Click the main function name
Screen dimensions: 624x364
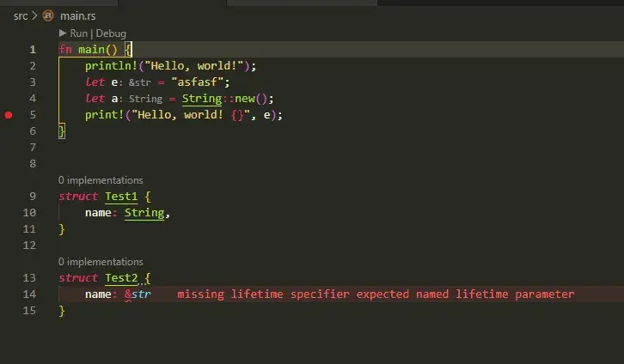(91, 49)
